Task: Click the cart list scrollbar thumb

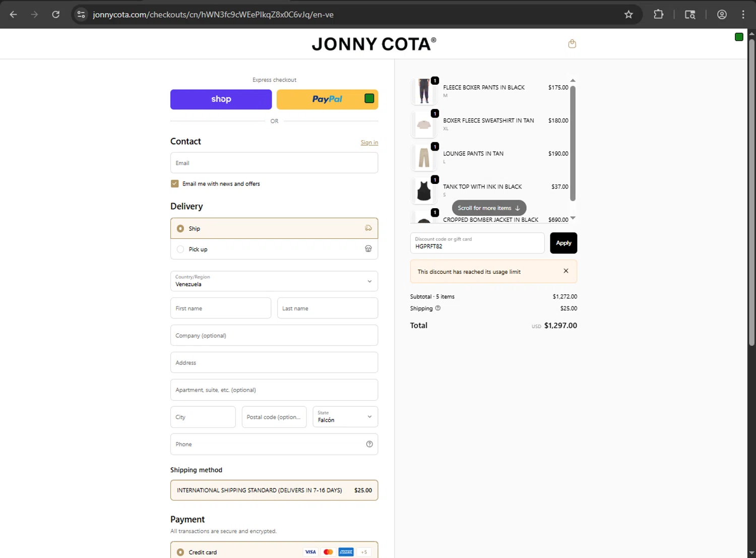Action: click(x=573, y=143)
